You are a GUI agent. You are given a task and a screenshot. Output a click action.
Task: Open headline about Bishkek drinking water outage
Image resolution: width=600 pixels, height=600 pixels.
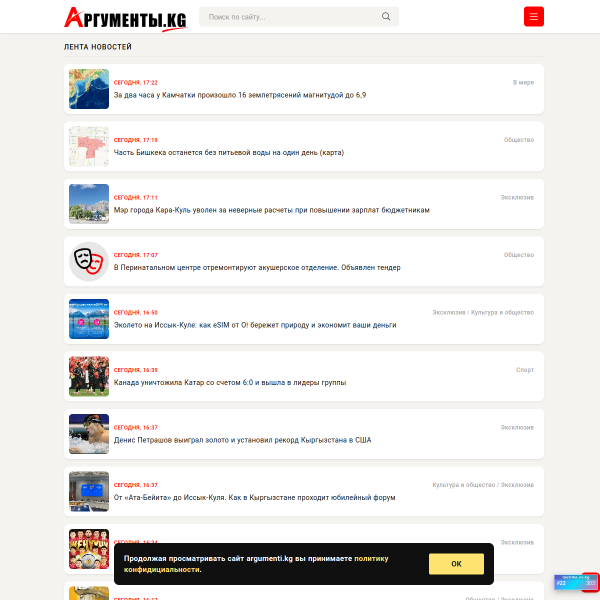pyautogui.click(x=229, y=152)
